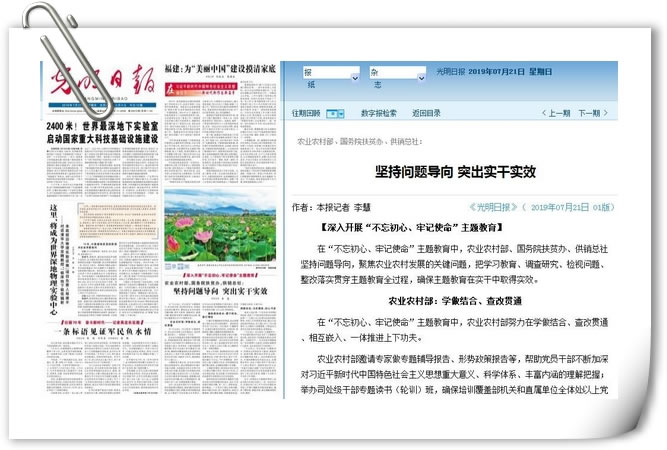Click the 往期回顾 past issues link

pos(306,114)
